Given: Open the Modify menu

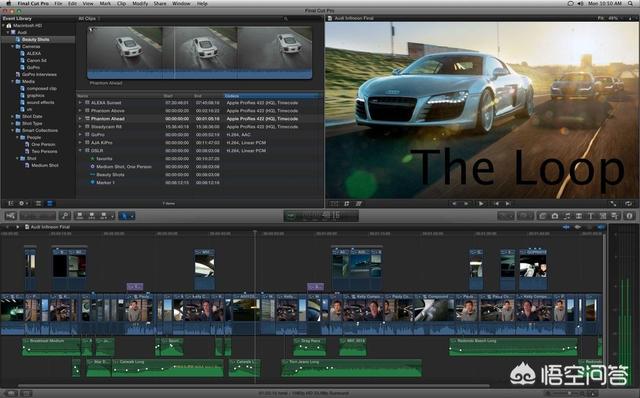Looking at the screenshot, I should pos(140,3).
